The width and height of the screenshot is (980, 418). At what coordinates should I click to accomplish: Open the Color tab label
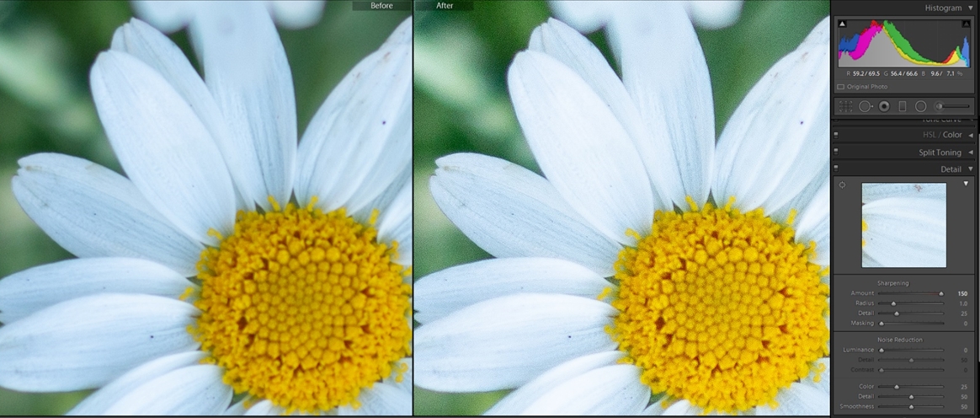[952, 135]
